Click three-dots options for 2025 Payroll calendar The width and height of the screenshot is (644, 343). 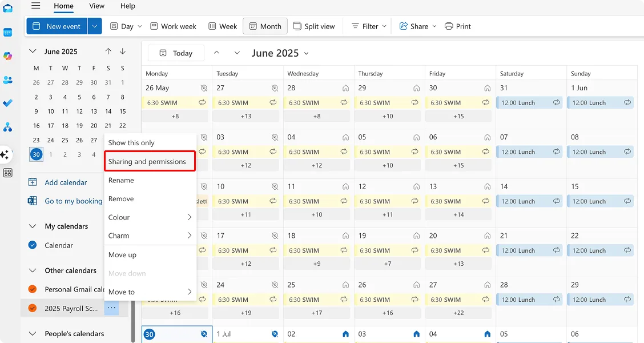point(111,308)
